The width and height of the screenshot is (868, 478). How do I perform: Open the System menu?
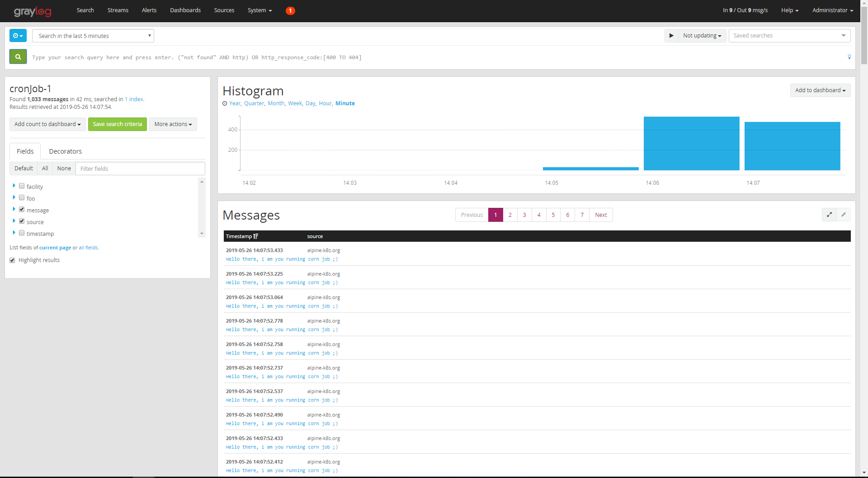pyautogui.click(x=259, y=10)
